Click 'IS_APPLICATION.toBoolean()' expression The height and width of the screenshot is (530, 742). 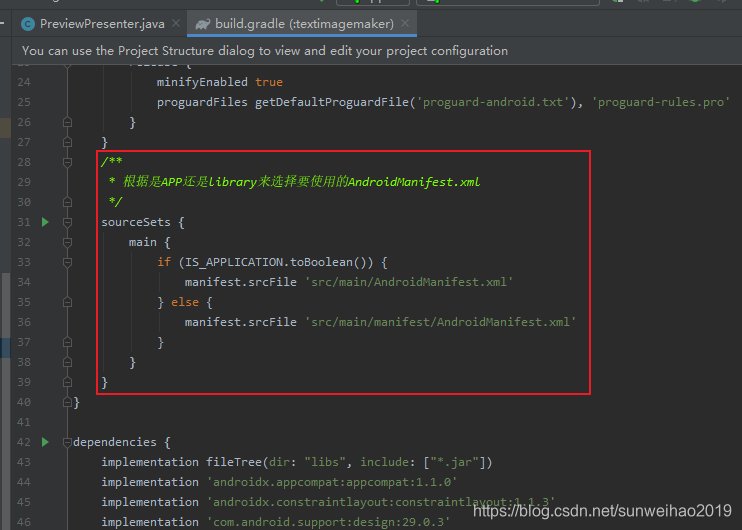click(x=275, y=262)
